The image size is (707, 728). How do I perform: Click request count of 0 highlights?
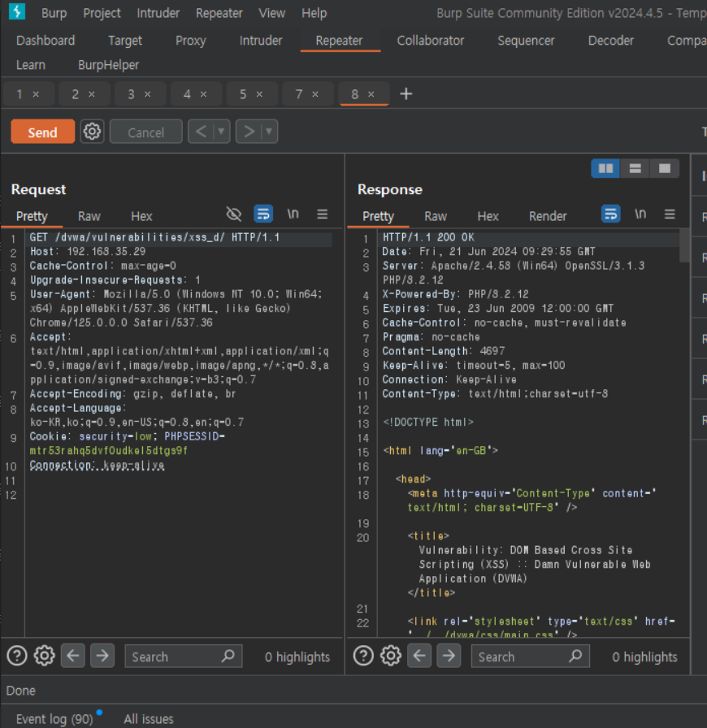[x=297, y=656]
